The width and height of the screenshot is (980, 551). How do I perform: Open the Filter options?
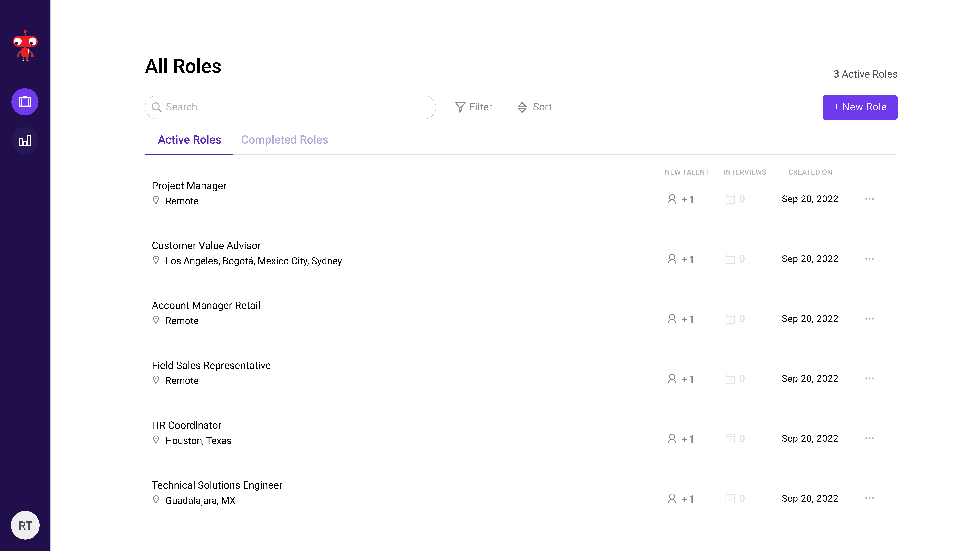(474, 107)
